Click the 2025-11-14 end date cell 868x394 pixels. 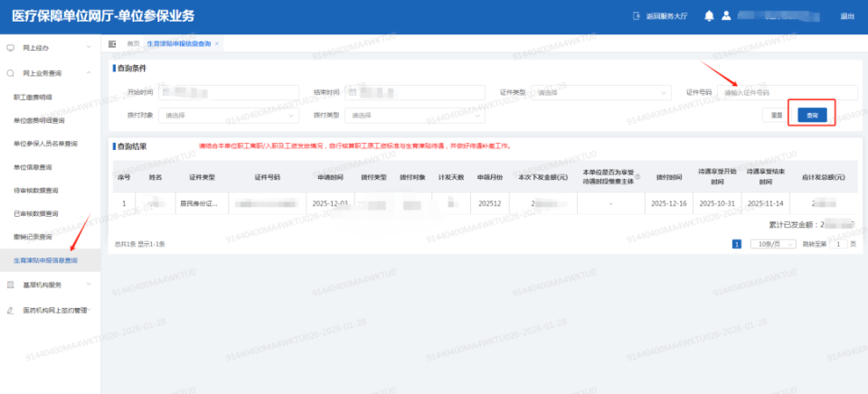(765, 203)
